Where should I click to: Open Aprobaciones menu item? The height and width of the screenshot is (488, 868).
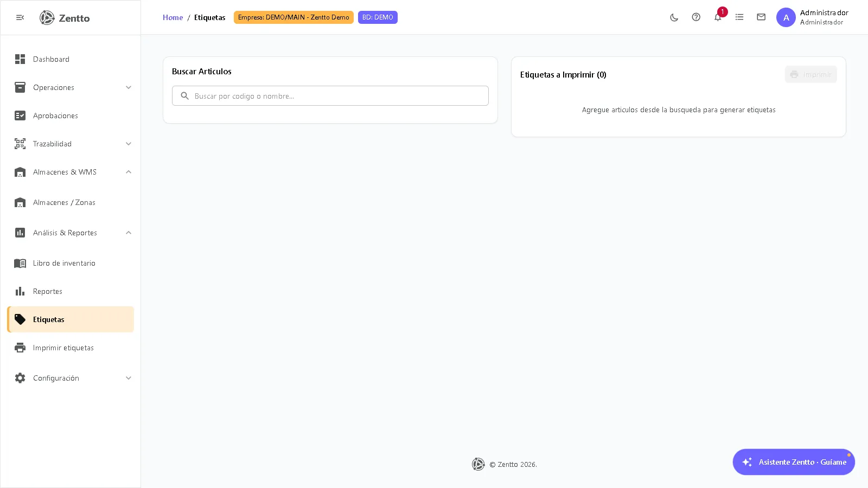pos(71,115)
